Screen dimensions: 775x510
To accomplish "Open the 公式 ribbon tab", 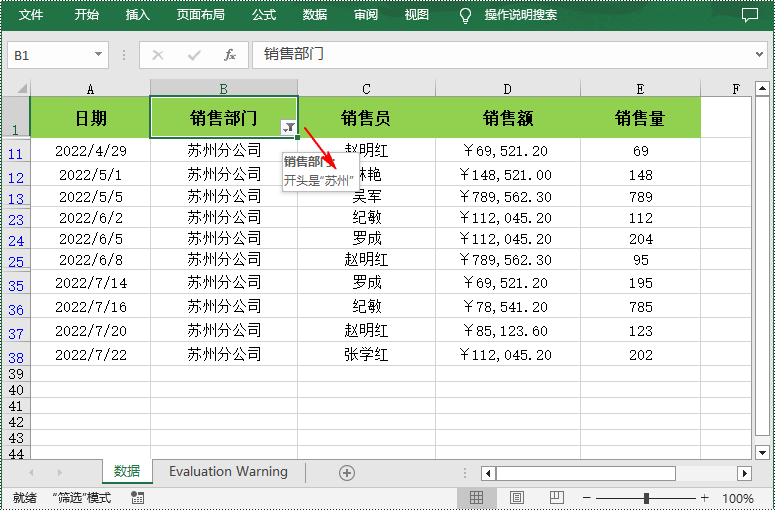I will click(x=264, y=15).
